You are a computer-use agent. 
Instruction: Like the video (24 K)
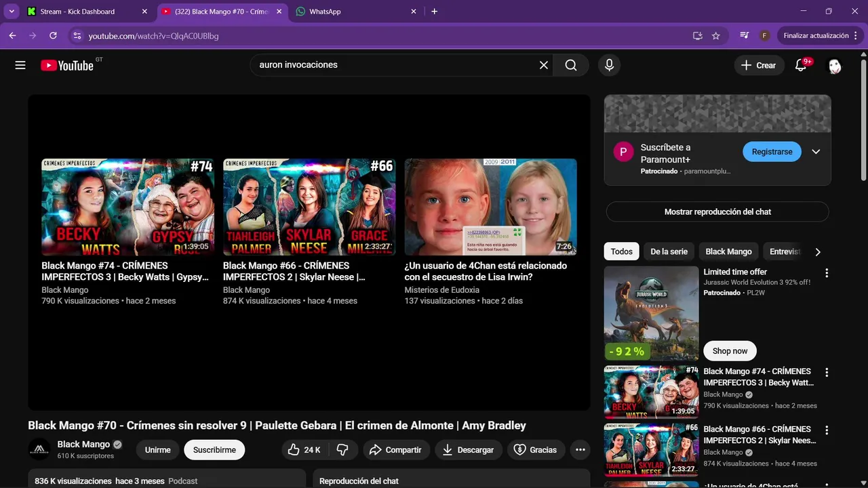click(304, 449)
